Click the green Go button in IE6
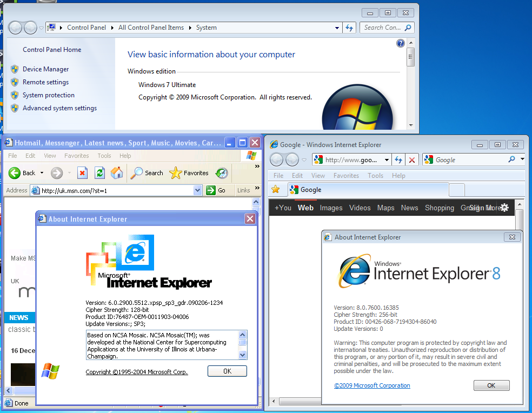This screenshot has height=413, width=532. click(x=216, y=190)
